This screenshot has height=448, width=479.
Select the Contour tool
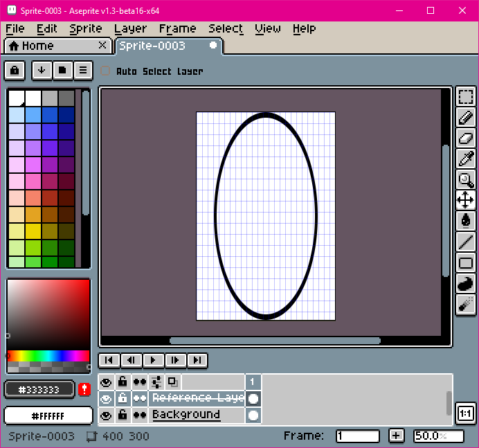click(466, 284)
